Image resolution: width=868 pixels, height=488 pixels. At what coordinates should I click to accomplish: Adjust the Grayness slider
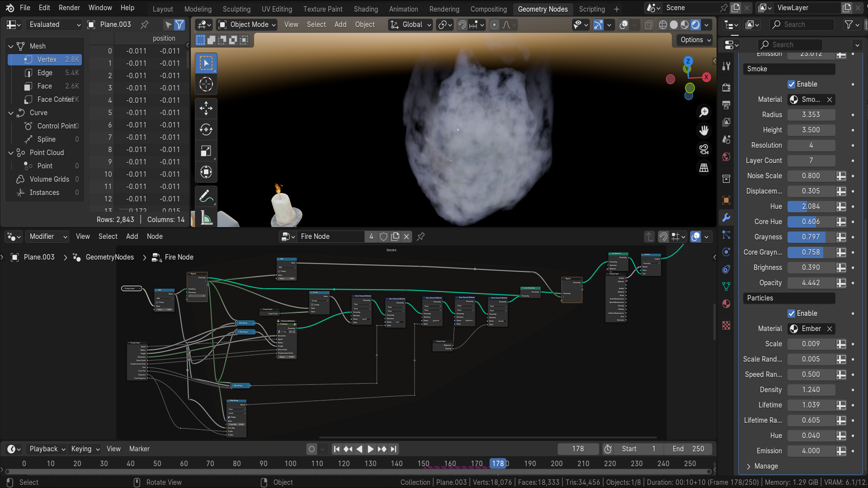[x=811, y=237]
